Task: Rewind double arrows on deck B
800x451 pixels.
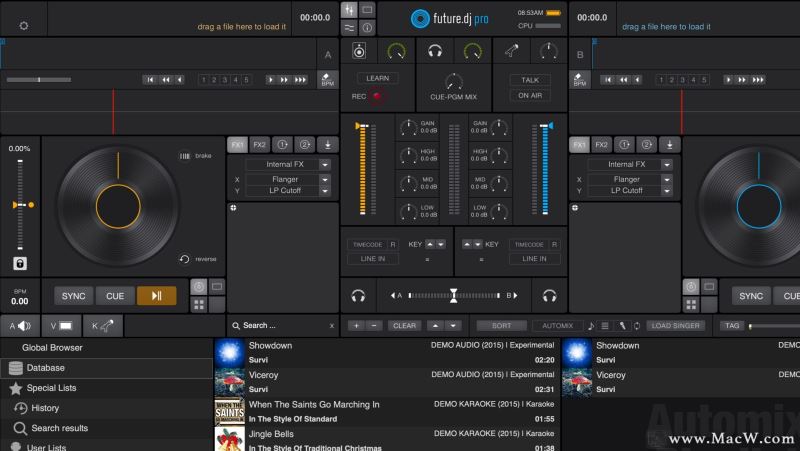Action: (623, 80)
